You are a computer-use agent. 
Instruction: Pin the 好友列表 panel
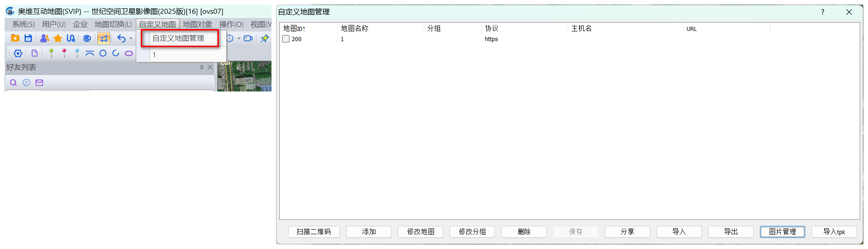201,67
